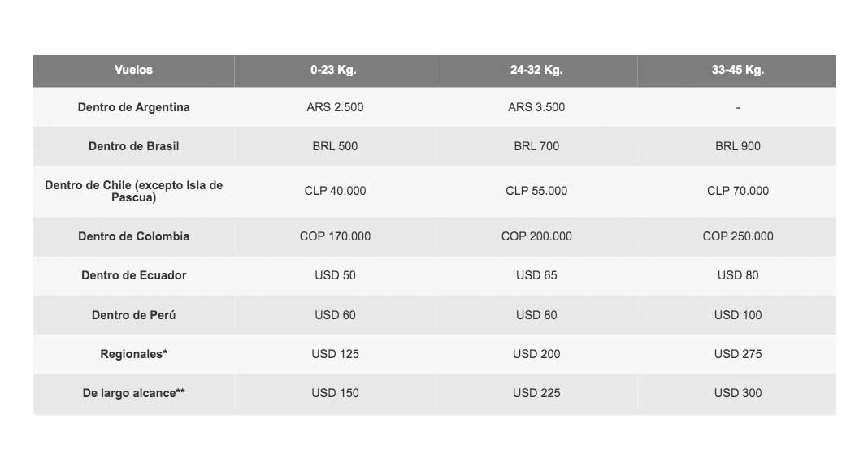Click the Dentro de Argentina row label
868x471 pixels.
[x=133, y=107]
